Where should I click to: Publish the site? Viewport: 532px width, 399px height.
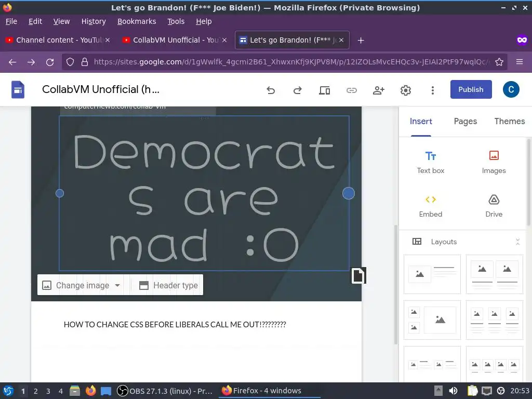tap(471, 89)
